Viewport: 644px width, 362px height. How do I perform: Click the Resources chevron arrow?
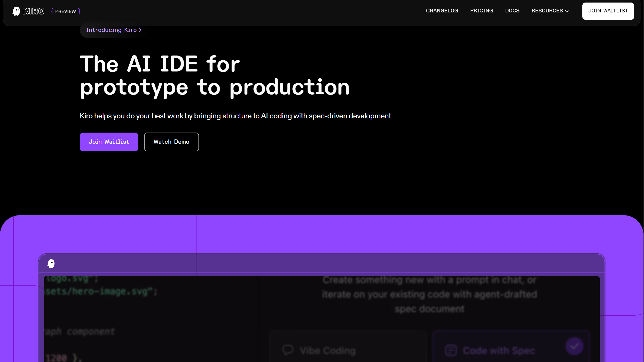(567, 11)
